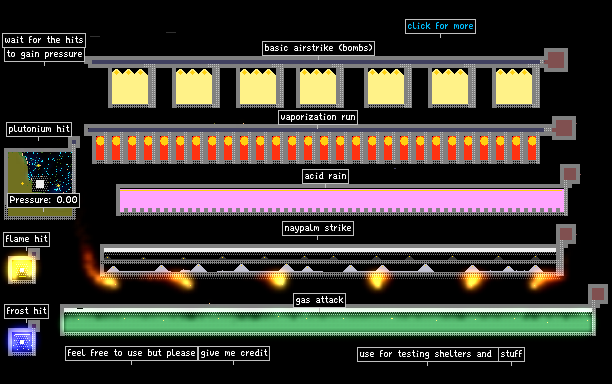
Task: Click the blue frost hit box
Action: (22, 341)
